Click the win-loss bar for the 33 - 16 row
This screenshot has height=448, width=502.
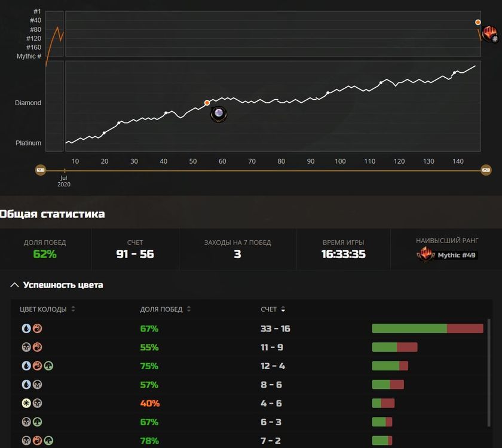[427, 329]
